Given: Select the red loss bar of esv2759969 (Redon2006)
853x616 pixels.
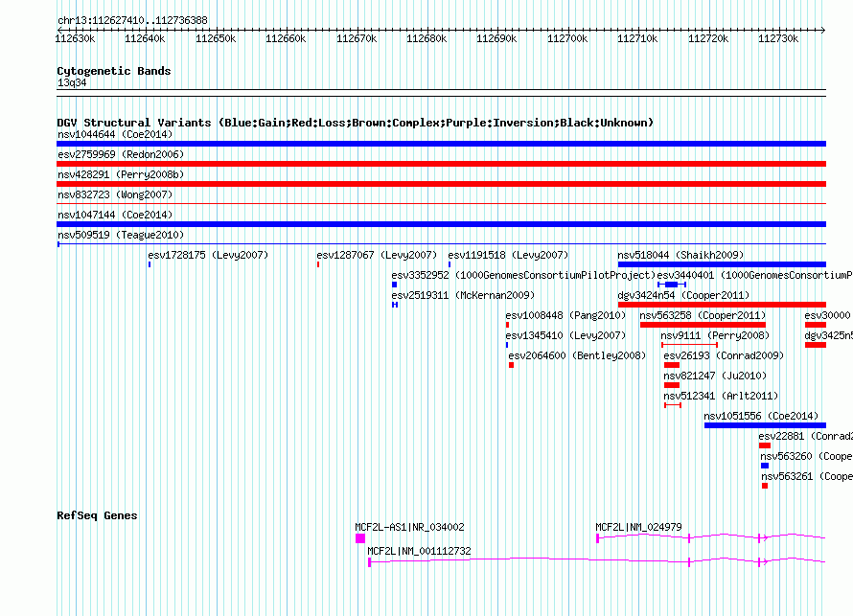Looking at the screenshot, I should click(441, 164).
